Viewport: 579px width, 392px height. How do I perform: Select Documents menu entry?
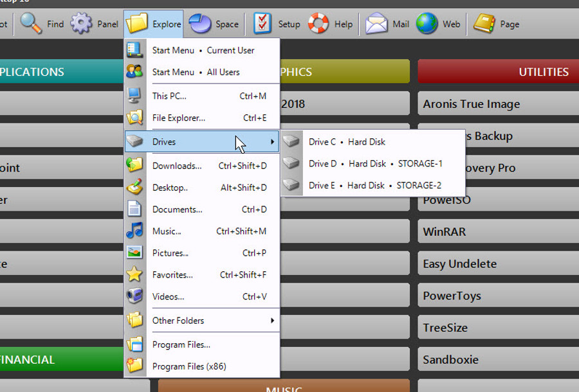[x=202, y=209]
